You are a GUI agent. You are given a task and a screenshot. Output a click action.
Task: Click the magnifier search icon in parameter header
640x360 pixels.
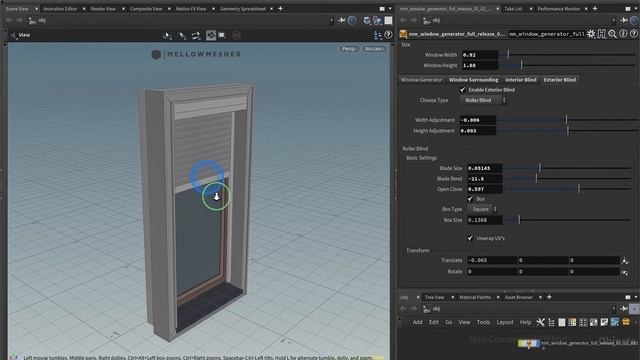click(x=612, y=34)
